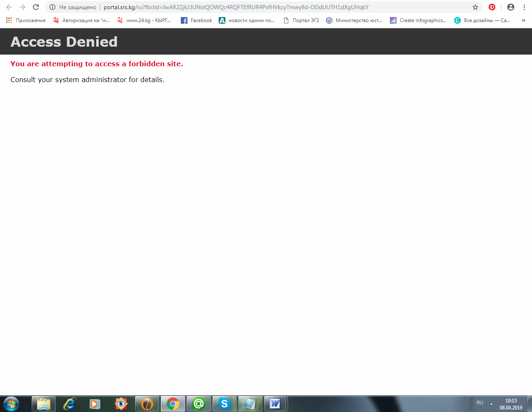
Task: Open the www.24.kg bookmark
Action: point(144,20)
